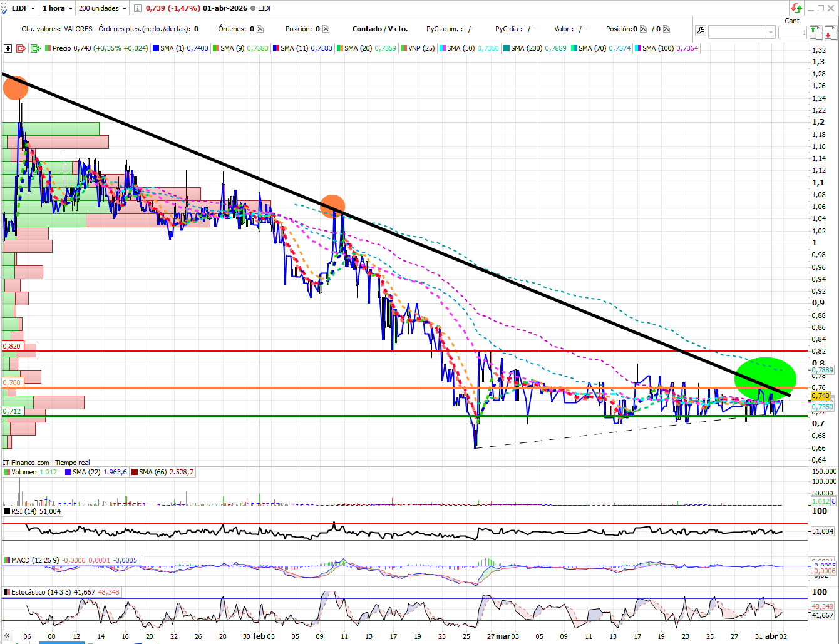The height and width of the screenshot is (644, 839).
Task: Open the EIDF ticker dropdown
Action: coord(24,8)
